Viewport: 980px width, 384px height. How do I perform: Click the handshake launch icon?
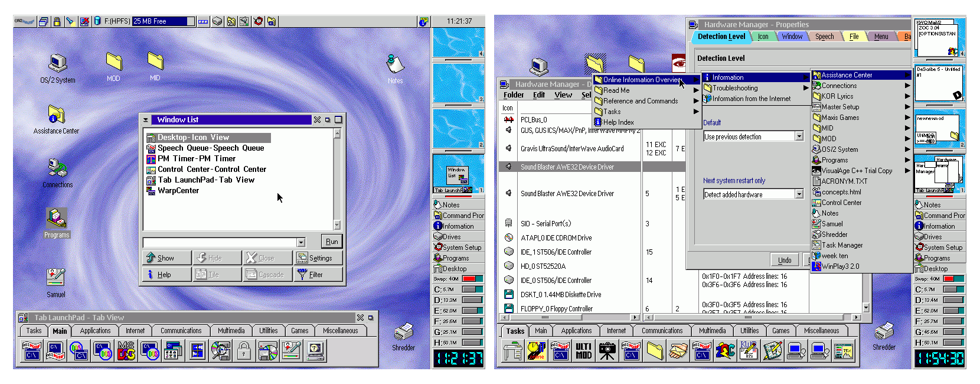678,351
